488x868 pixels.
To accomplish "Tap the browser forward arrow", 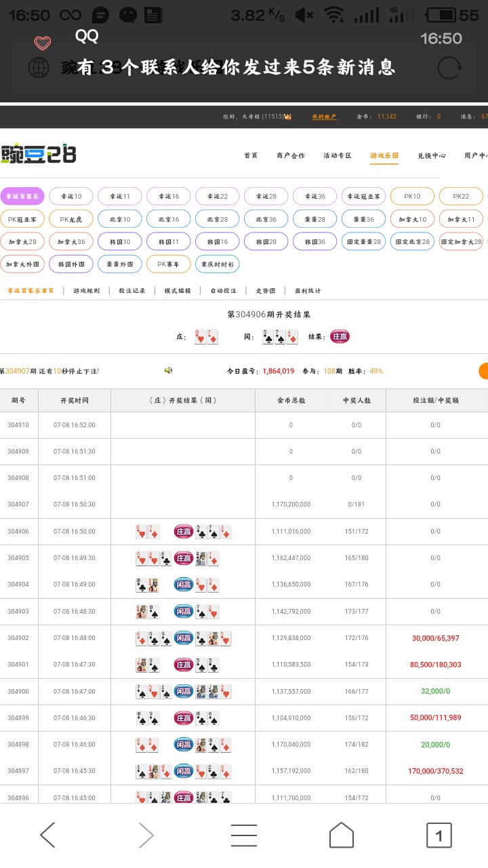I will click(146, 835).
